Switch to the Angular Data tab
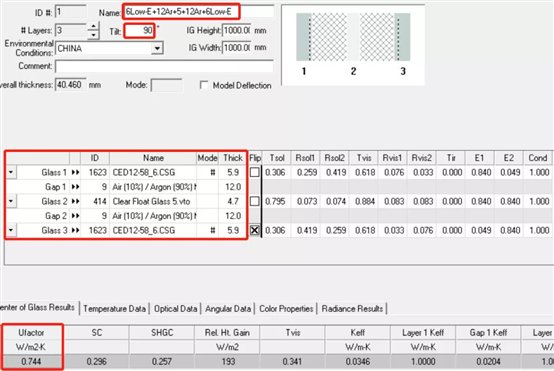Screen dimensions: 554x371 [228, 309]
